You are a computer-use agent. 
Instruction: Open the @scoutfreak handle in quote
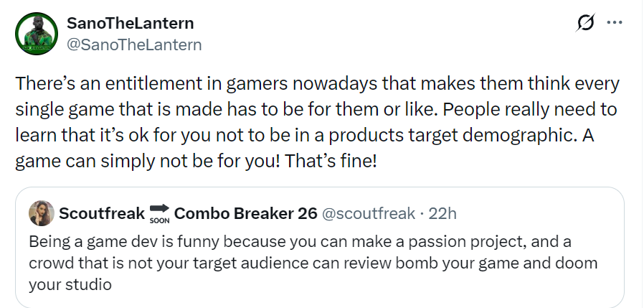(x=368, y=213)
